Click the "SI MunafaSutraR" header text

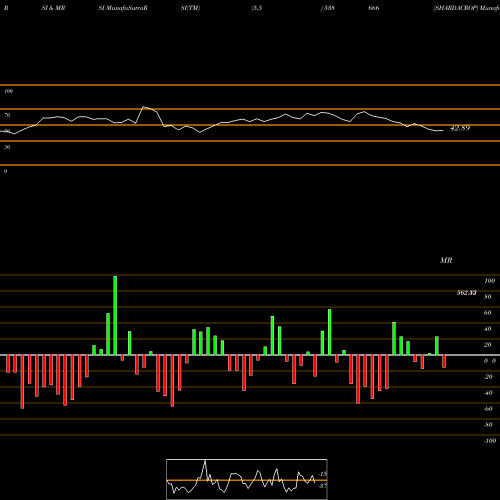tap(123, 8)
